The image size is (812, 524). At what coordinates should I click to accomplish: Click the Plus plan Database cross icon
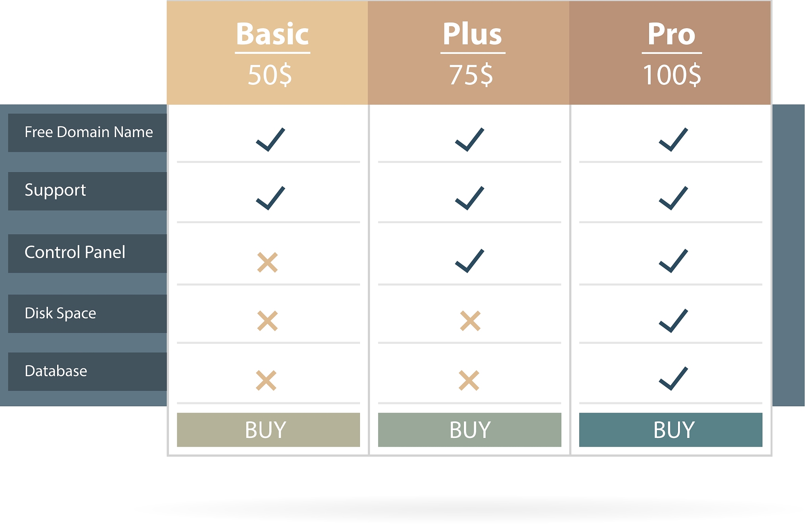tap(469, 380)
